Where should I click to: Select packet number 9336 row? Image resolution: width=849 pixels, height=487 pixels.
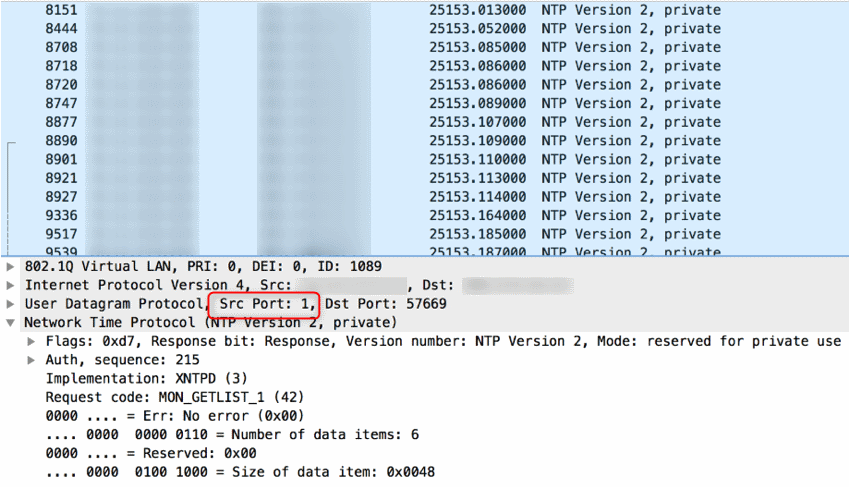pyautogui.click(x=424, y=216)
